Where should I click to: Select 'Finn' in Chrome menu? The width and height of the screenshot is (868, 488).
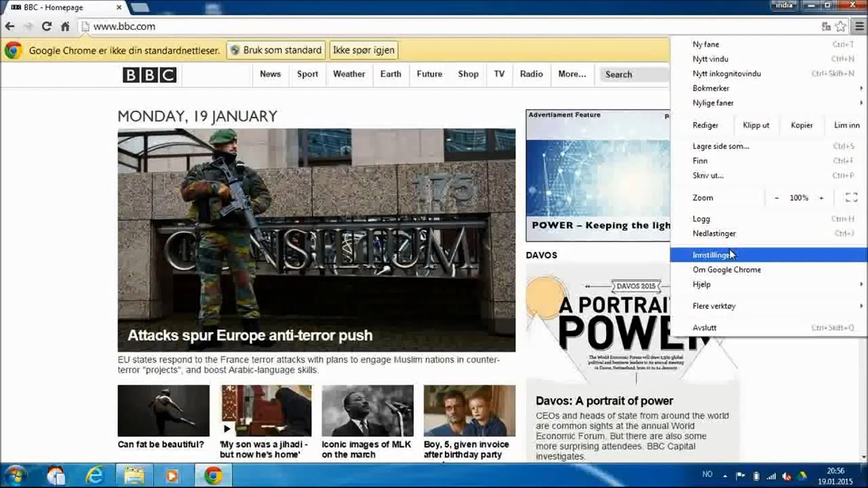768,161
